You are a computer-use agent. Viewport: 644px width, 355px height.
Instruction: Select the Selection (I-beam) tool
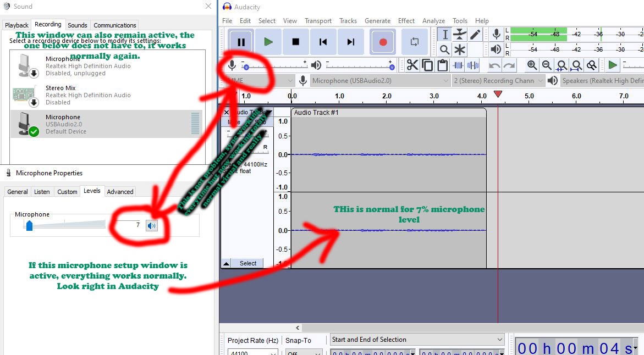pyautogui.click(x=444, y=35)
